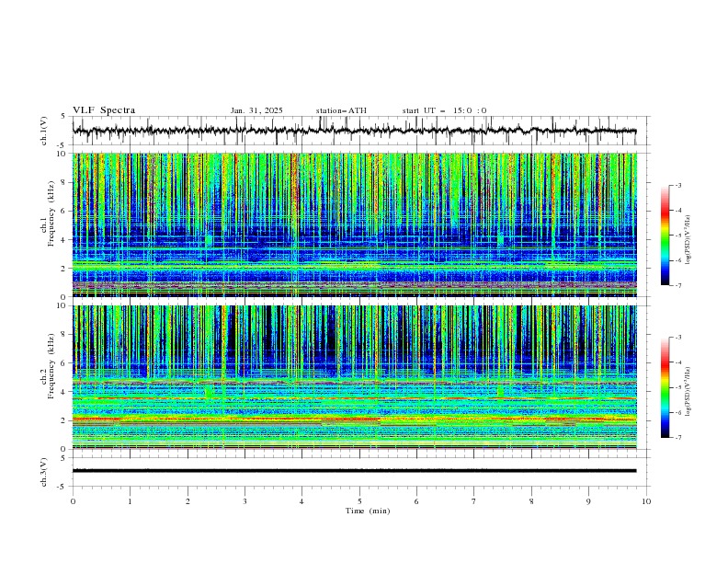Click the time-axis tick label '5'
Viewport: 728px width, 563px height.
pos(359,501)
